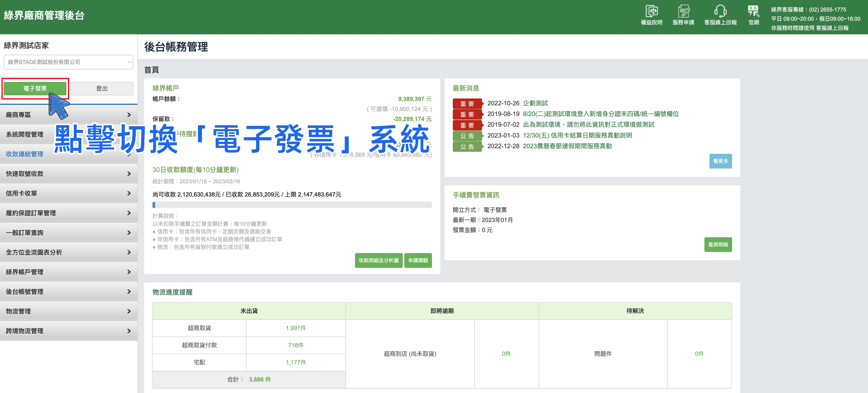Click the 登出 logout button
This screenshot has height=393, width=868.
(x=102, y=88)
